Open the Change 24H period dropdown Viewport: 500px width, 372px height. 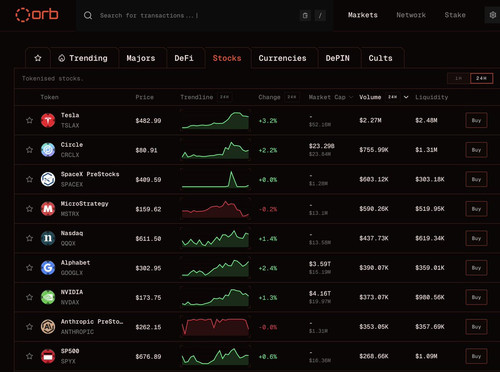click(x=292, y=97)
